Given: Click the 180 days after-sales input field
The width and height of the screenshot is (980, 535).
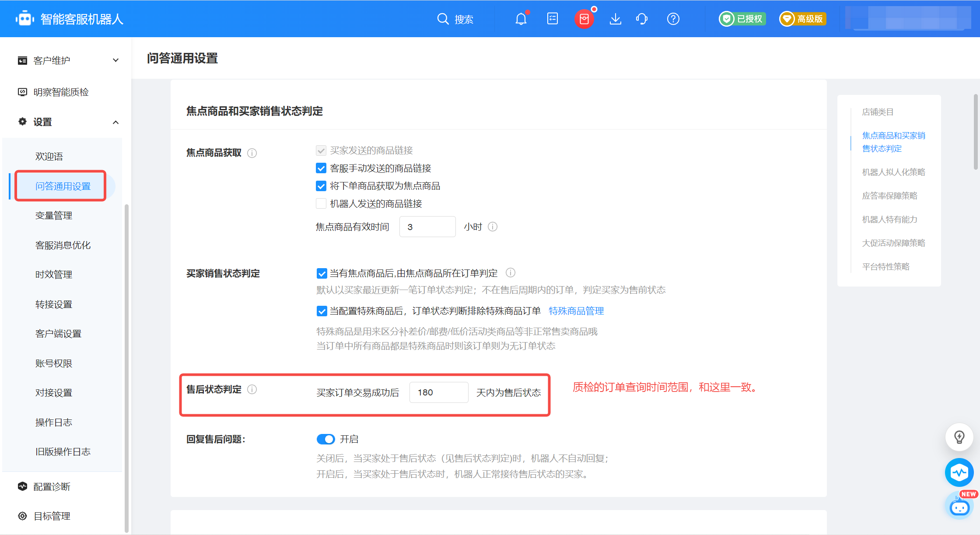Looking at the screenshot, I should 439,392.
